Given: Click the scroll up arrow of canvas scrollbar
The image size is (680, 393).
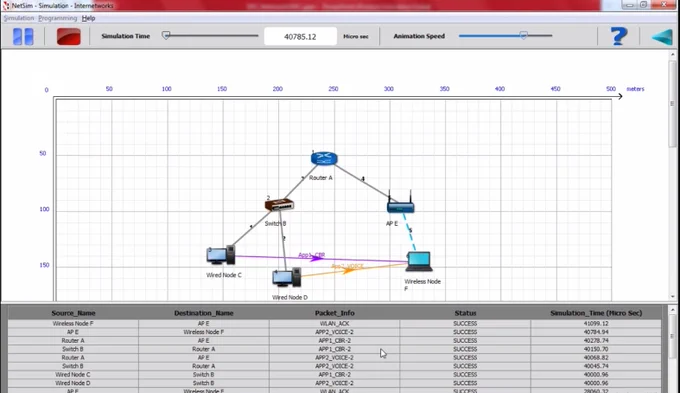Looking at the screenshot, I should click(x=673, y=55).
